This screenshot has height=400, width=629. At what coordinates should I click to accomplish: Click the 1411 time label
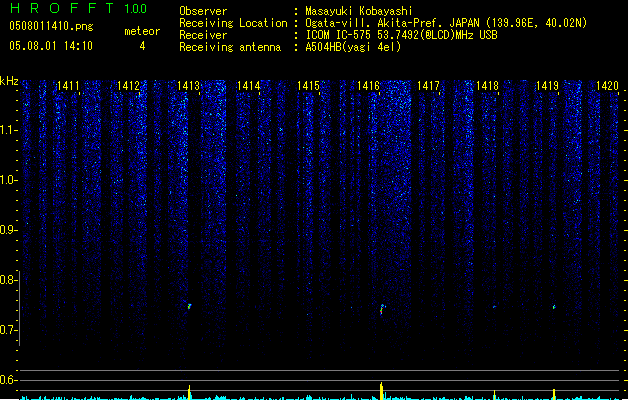click(x=68, y=86)
